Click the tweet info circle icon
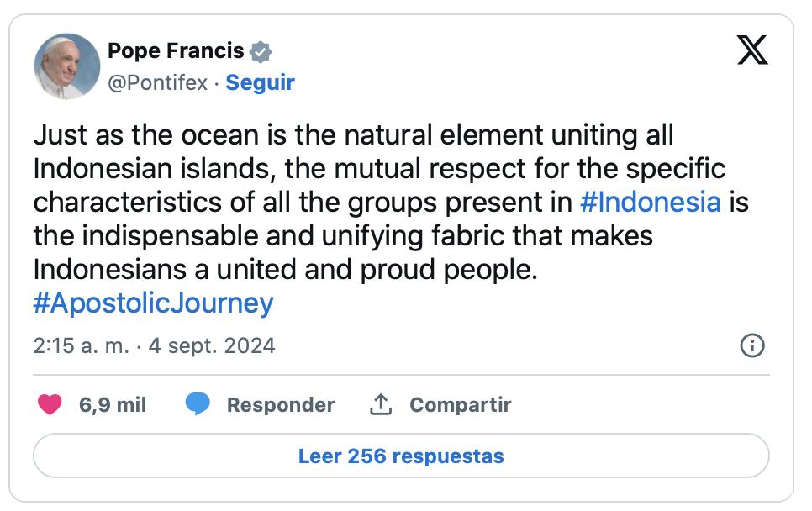The width and height of the screenshot is (812, 511). tap(751, 345)
